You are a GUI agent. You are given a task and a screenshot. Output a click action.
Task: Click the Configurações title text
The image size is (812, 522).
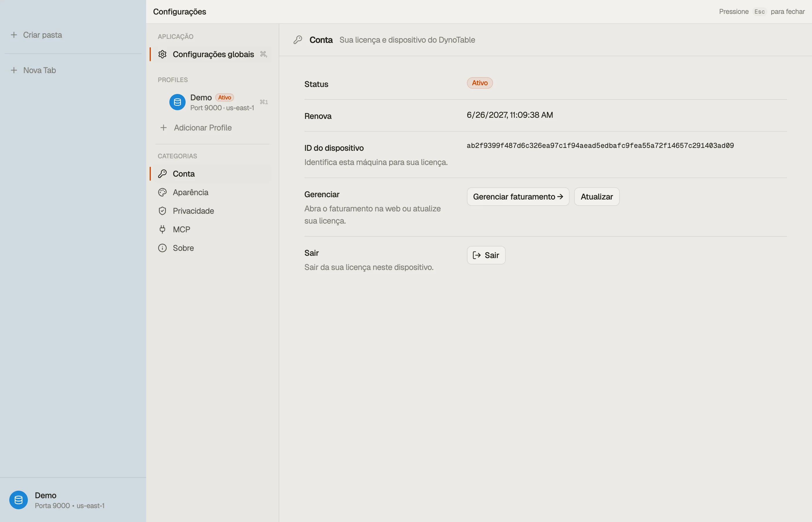179,12
